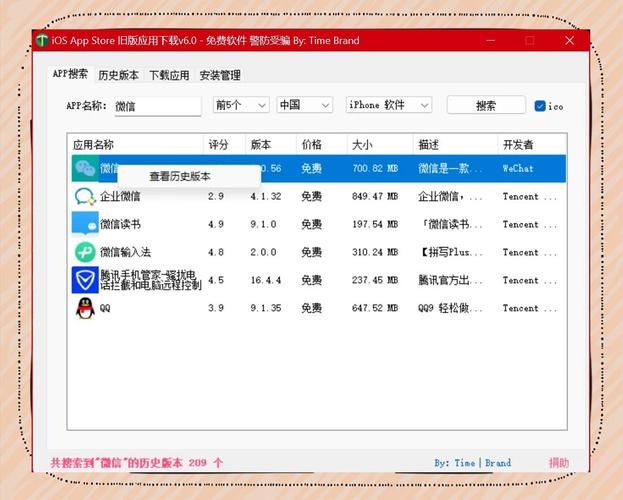Close the iOS App Store window
The height and width of the screenshot is (500, 623).
point(570,41)
